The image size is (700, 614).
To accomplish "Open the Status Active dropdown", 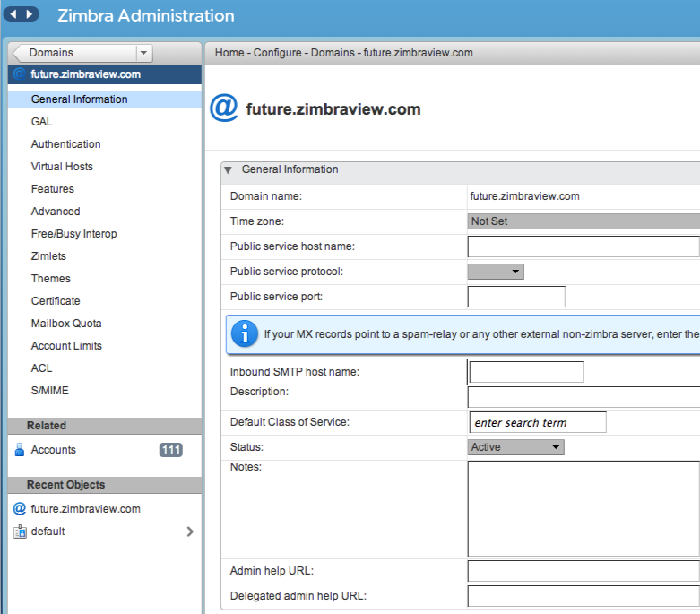I will [515, 447].
